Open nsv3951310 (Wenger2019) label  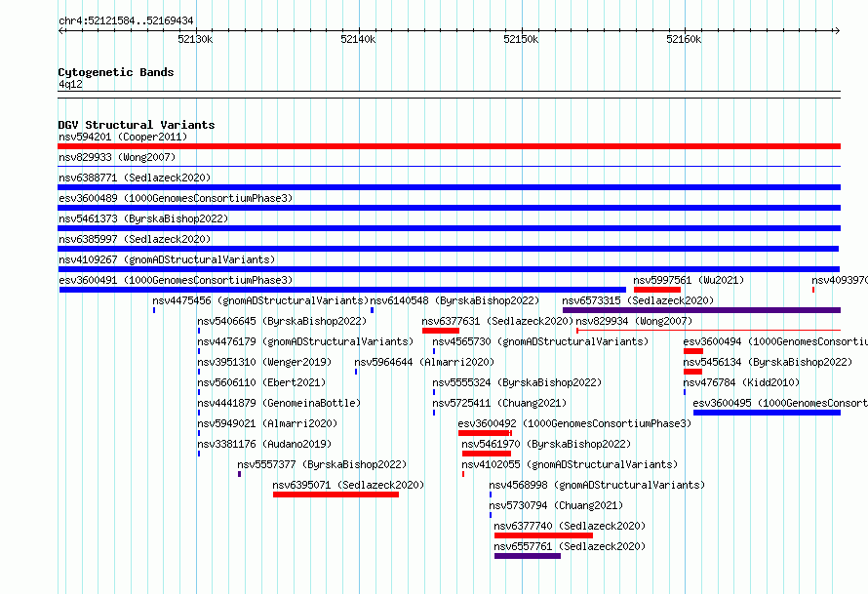[x=264, y=362]
